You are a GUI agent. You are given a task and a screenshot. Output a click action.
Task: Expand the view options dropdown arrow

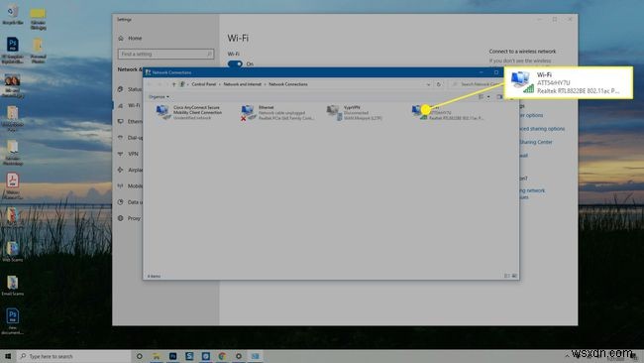coord(488,97)
